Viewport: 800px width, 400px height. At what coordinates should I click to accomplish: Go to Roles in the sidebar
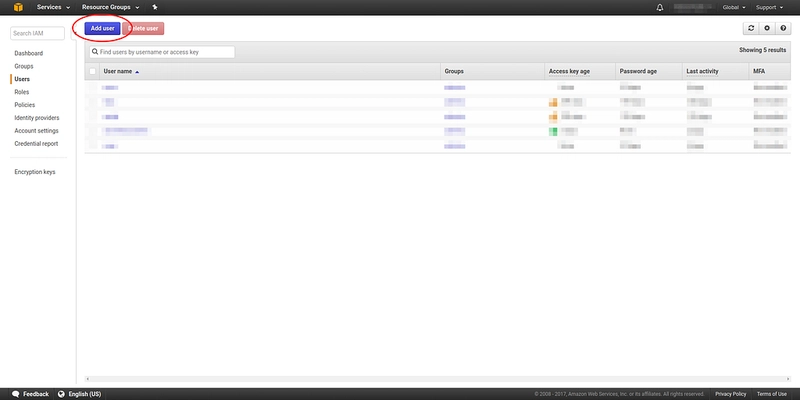(22, 92)
